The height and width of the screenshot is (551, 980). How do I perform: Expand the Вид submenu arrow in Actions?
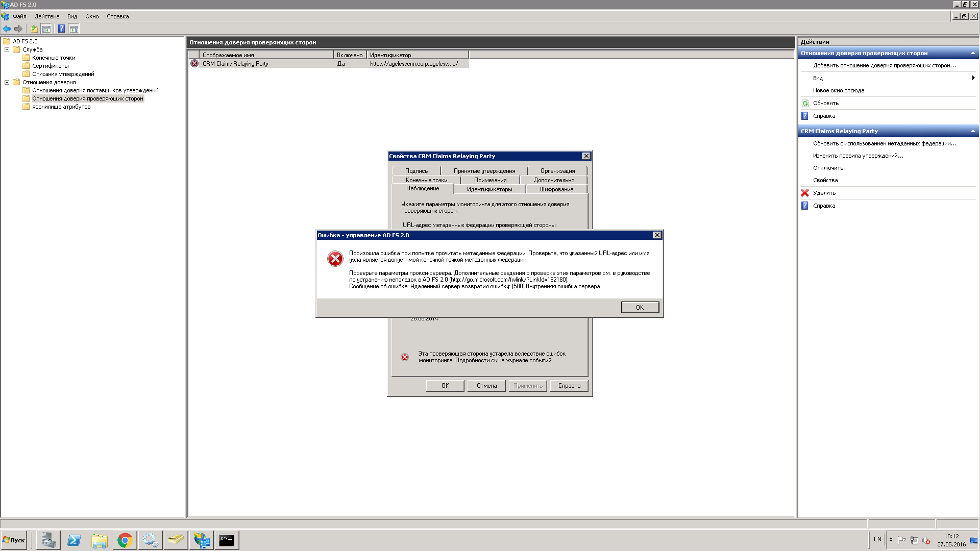click(973, 78)
